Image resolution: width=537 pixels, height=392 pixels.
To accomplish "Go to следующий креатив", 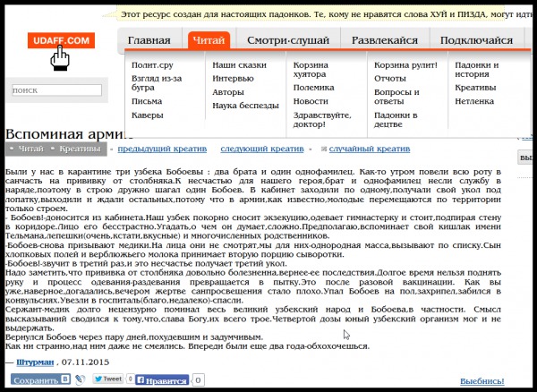I will click(x=262, y=149).
